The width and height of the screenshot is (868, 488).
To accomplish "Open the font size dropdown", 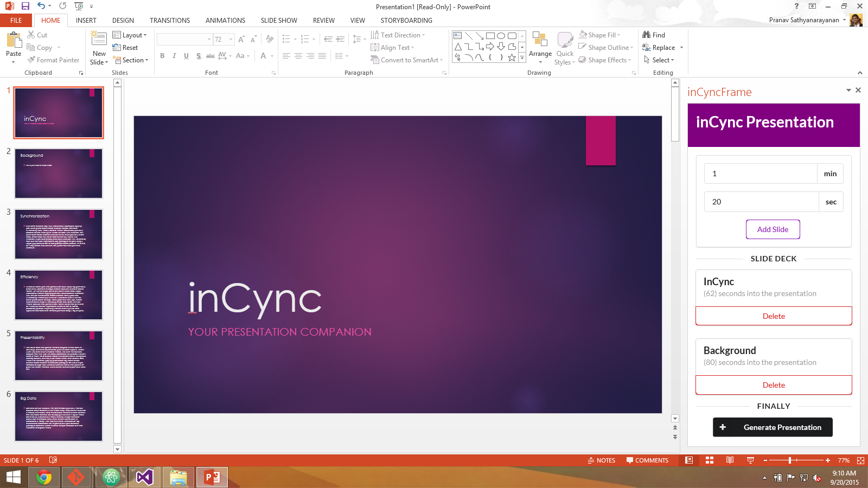I will [x=231, y=39].
